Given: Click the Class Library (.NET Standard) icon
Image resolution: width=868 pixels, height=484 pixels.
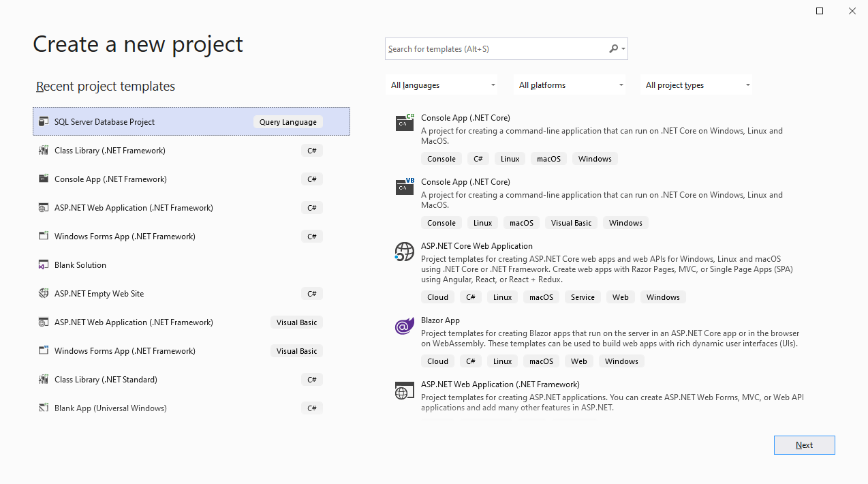Looking at the screenshot, I should tap(44, 380).
